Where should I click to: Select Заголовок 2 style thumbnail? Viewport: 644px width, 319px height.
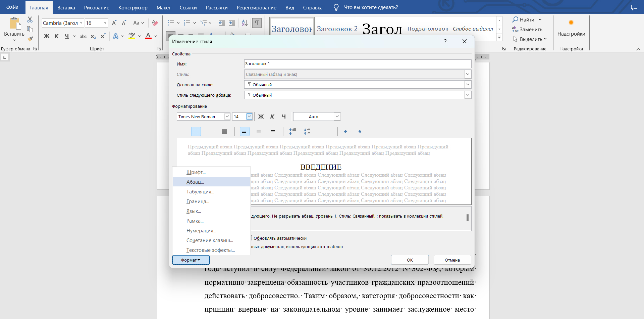337,29
